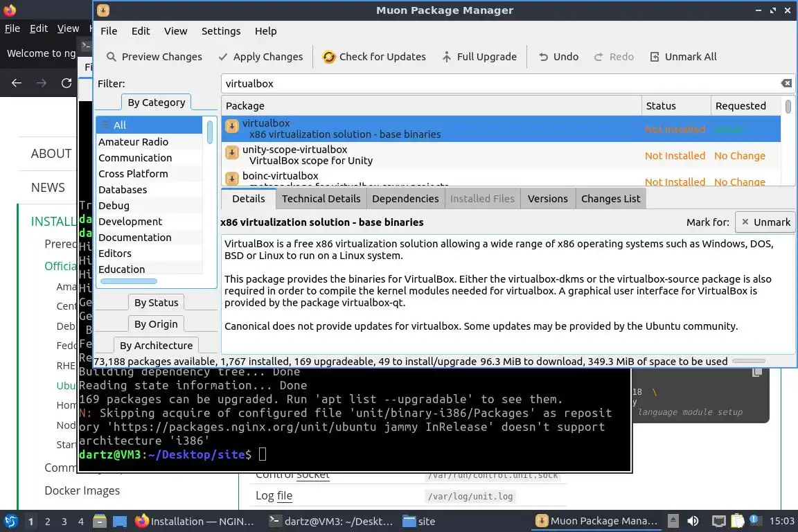
Task: Click the Apply Changes checkmark button
Action: point(260,57)
